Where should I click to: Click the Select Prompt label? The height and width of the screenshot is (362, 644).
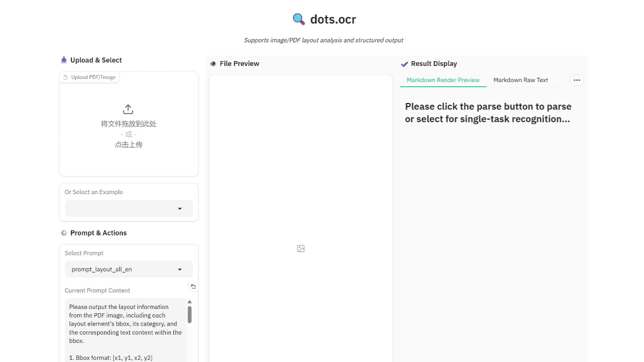84,253
